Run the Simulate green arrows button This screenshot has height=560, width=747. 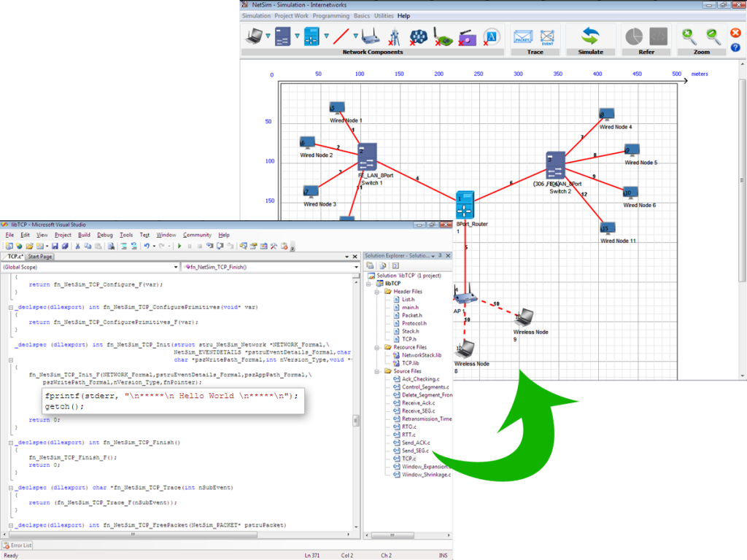590,36
